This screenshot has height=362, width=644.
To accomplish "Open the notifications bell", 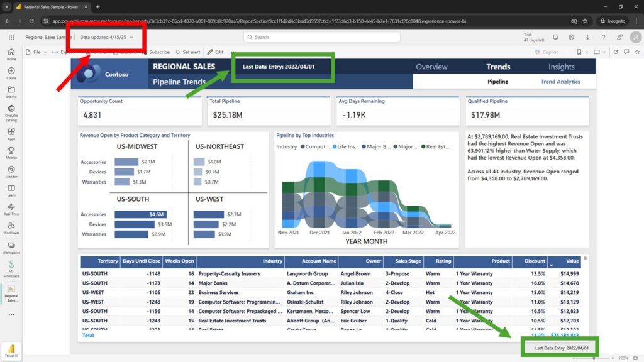I will [x=555, y=37].
